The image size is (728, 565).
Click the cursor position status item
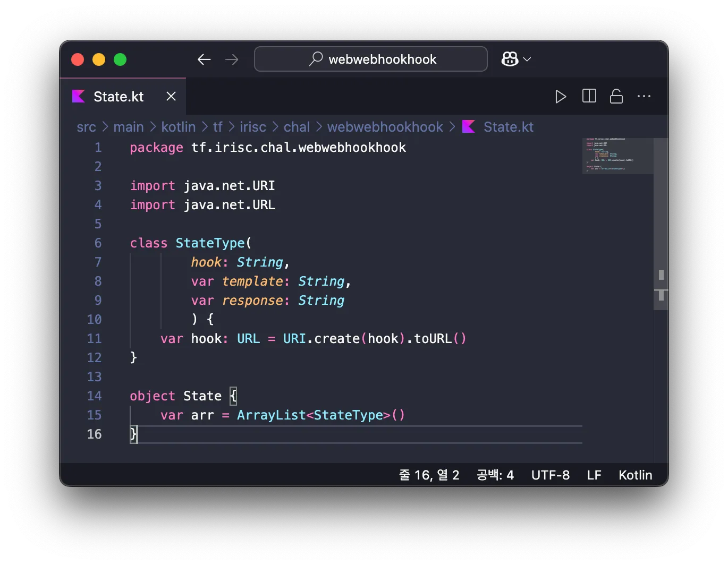429,475
